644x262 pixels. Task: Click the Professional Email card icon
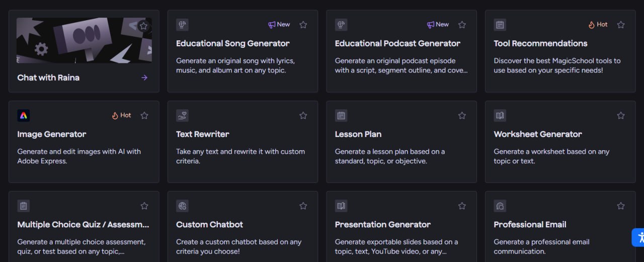pos(500,206)
